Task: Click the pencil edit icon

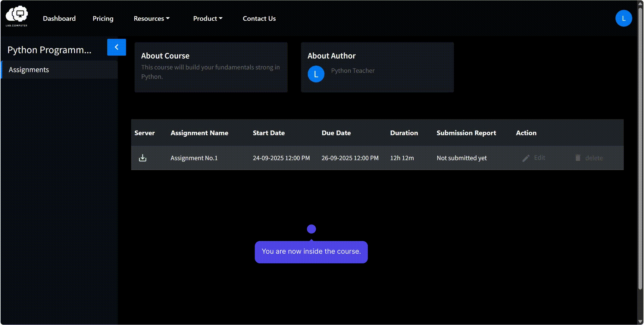Action: point(526,158)
